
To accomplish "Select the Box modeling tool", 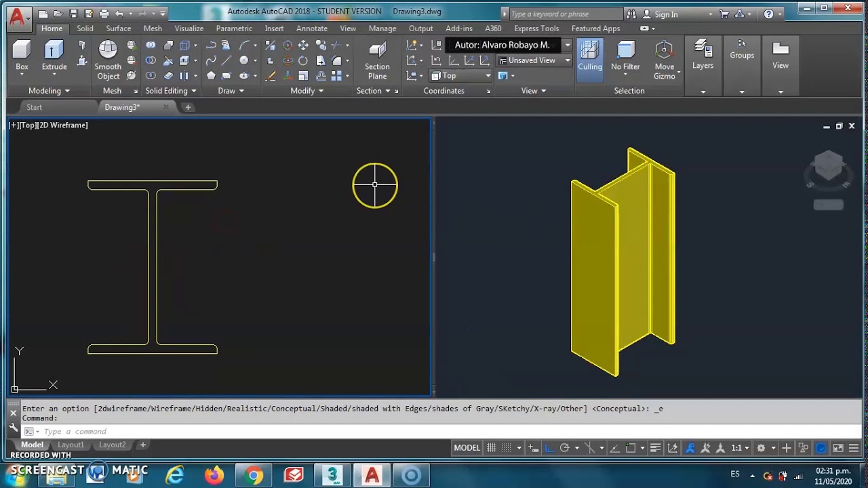I will (22, 56).
